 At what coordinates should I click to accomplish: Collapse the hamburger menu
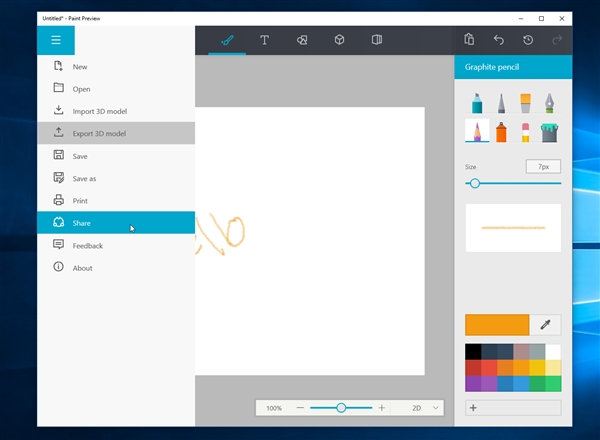pyautogui.click(x=56, y=40)
